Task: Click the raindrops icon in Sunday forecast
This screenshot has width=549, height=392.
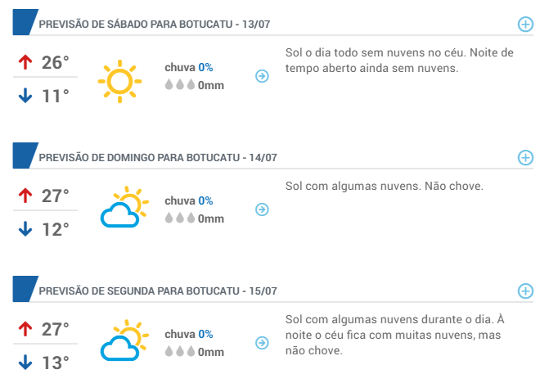Action: 180,219
